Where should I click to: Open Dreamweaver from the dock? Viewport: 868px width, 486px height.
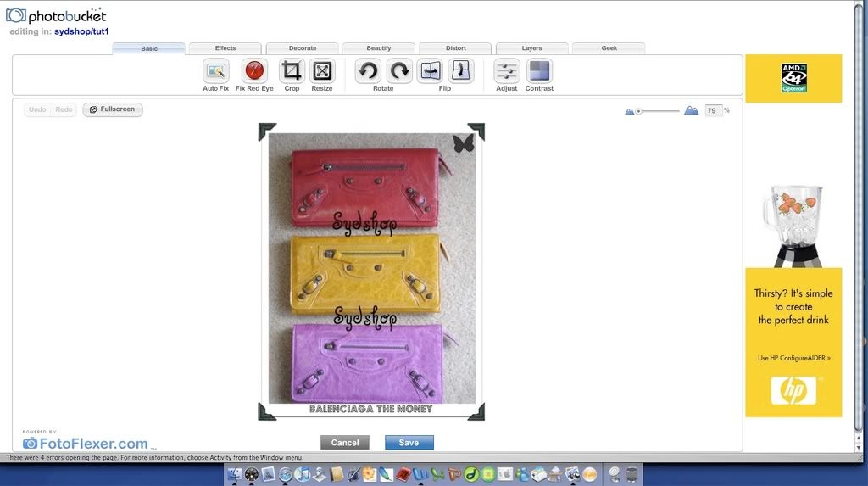[x=471, y=474]
